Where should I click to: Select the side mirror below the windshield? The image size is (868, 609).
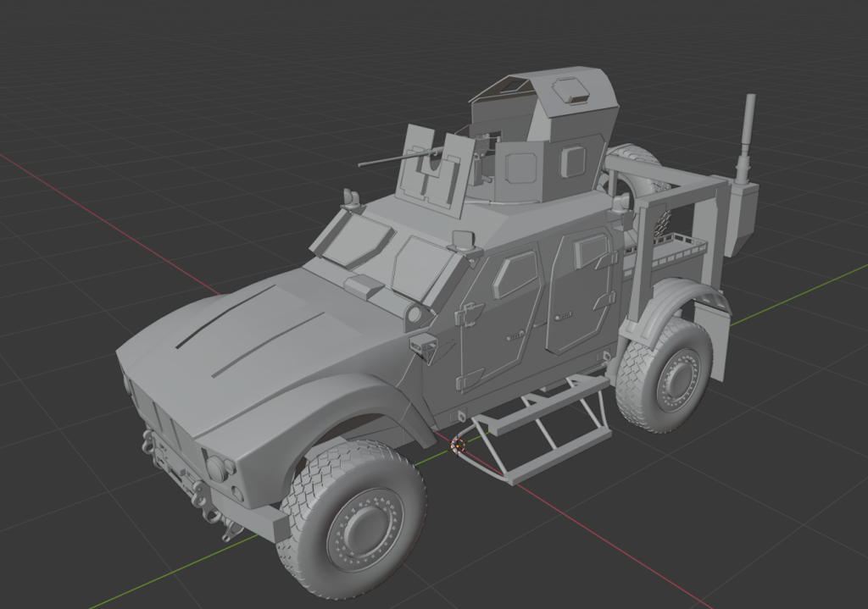point(422,345)
